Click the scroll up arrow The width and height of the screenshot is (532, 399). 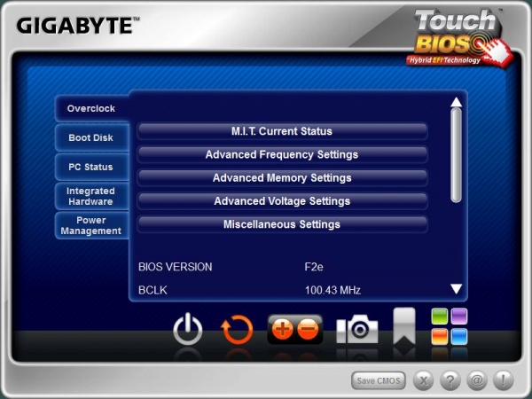point(457,102)
